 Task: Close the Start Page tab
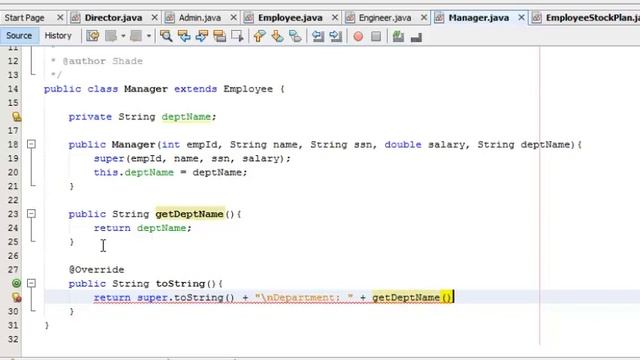click(x=60, y=18)
